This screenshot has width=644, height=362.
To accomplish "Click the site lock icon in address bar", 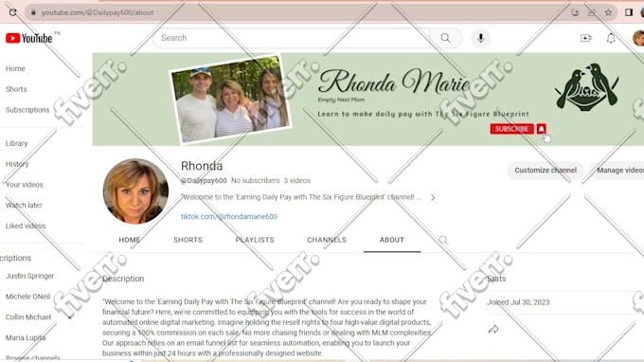I will (x=33, y=12).
